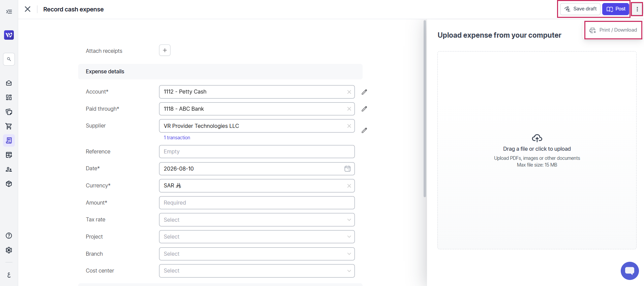
Task: Open the Wafeq logo home icon
Action: 9,35
